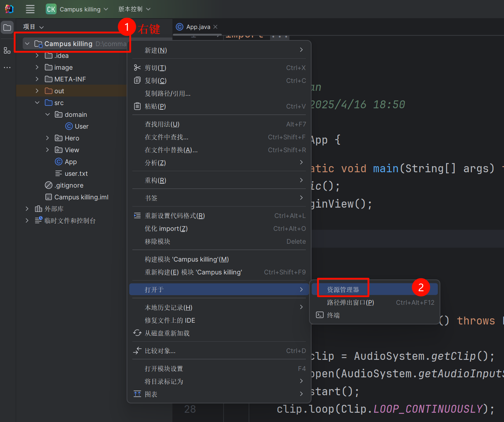Select Copy in the context menu
This screenshot has width=504, height=422.
[x=155, y=81]
